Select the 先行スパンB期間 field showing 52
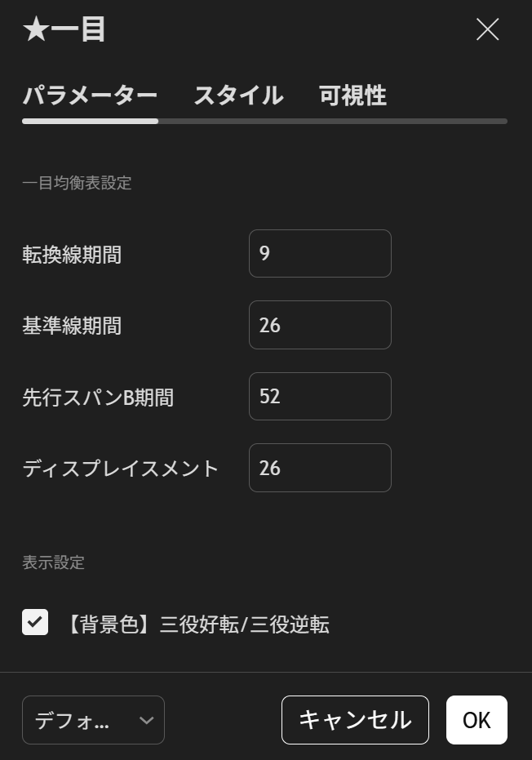Image resolution: width=532 pixels, height=760 pixels. [x=320, y=397]
